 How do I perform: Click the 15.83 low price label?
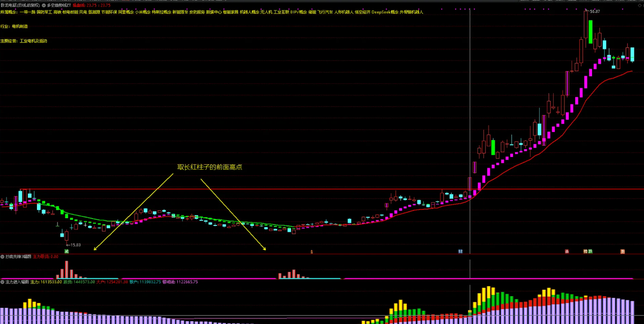tap(75, 245)
